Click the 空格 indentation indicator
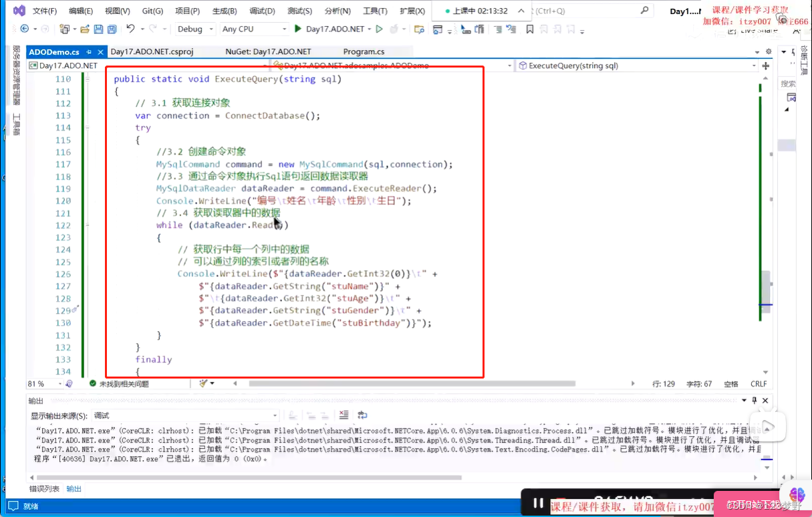The width and height of the screenshot is (812, 517). 731,384
